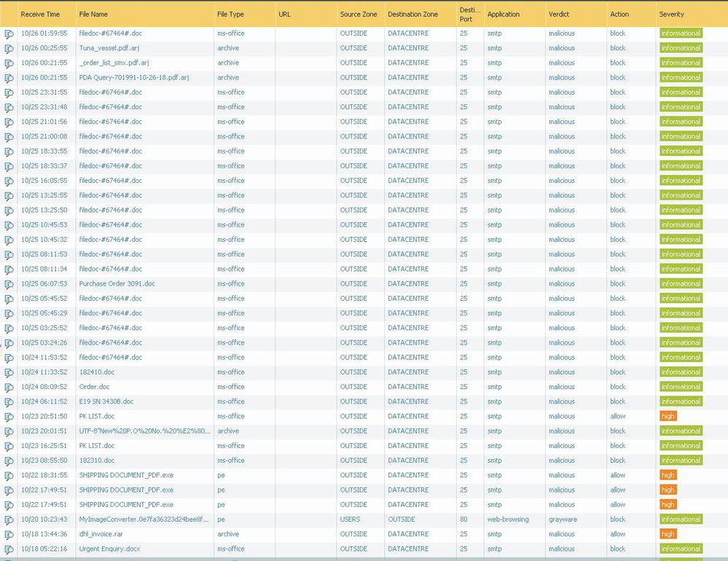The image size is (728, 561).
Task: Inspect log icon for _order_list_smx.pdf.arj row
Action: coord(9,63)
